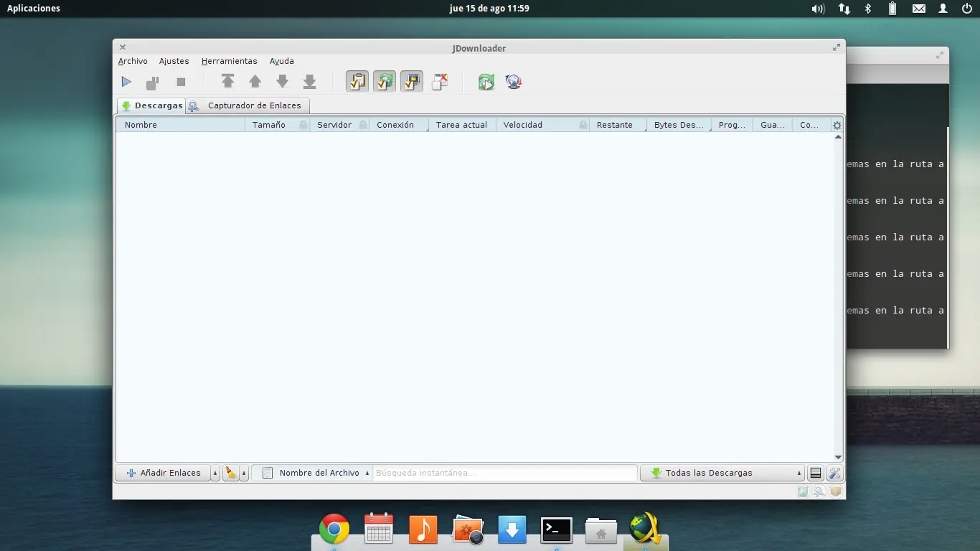This screenshot has height=551, width=980.
Task: Click the green update refresh icon in toolbar
Action: click(x=486, y=82)
